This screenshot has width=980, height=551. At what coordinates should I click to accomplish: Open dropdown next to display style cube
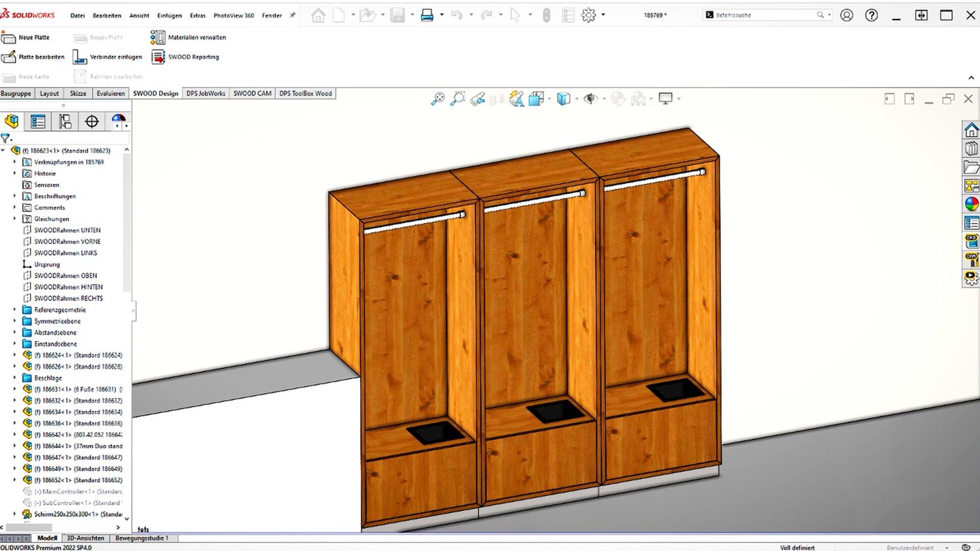[x=577, y=98]
